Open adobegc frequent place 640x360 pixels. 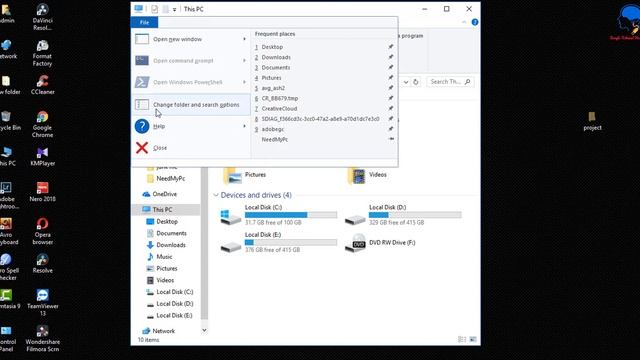click(273, 129)
